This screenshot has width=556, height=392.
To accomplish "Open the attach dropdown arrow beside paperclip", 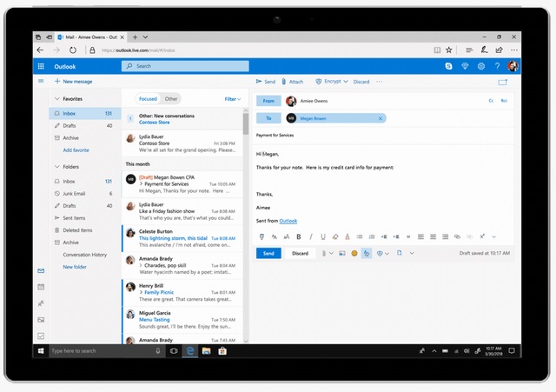I will pyautogui.click(x=331, y=253).
